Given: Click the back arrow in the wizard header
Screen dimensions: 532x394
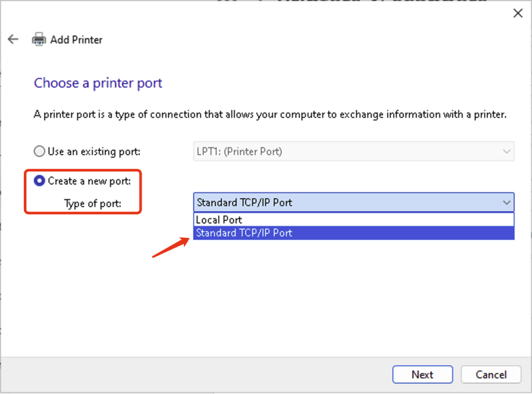Looking at the screenshot, I should coord(13,39).
